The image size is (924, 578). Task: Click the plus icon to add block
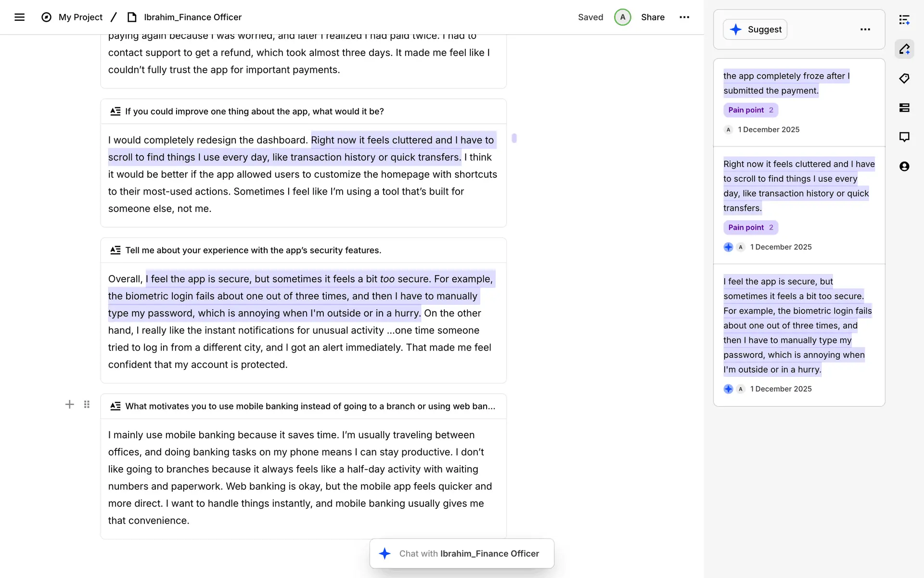tap(70, 405)
